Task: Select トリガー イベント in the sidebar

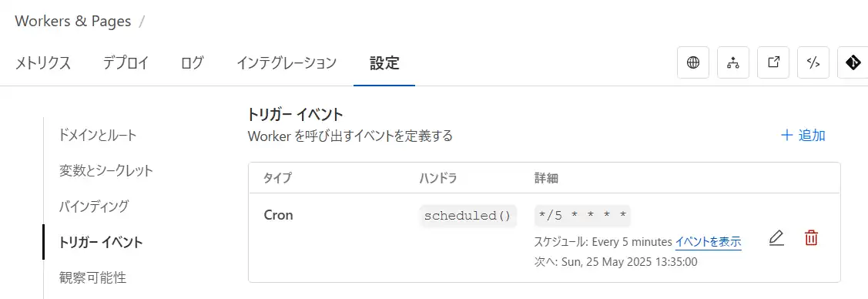Action: click(x=101, y=242)
